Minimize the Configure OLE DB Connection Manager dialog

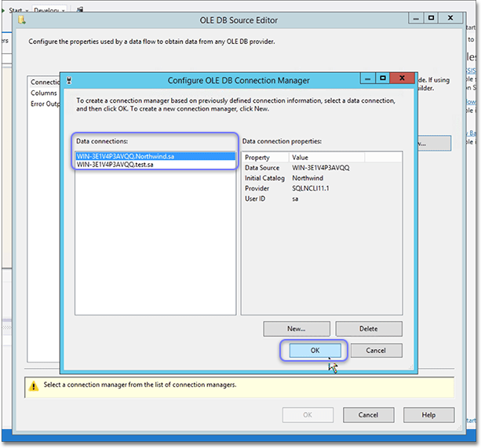click(x=366, y=79)
